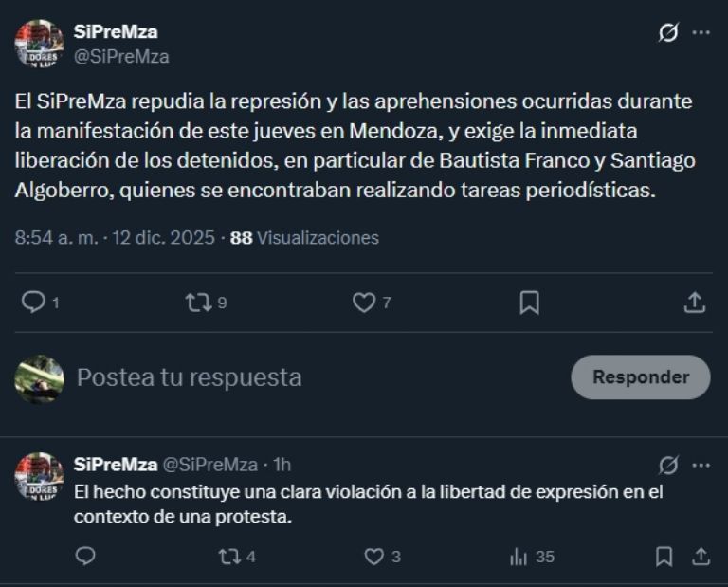The image size is (728, 587).
Task: Repost the reply with 4 reposts
Action: point(228,557)
